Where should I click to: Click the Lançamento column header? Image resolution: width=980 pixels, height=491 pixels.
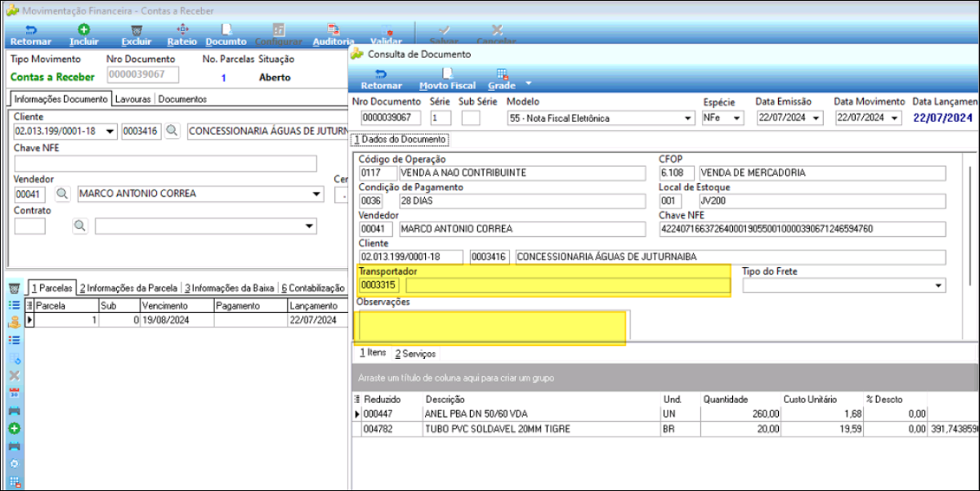[x=317, y=306]
